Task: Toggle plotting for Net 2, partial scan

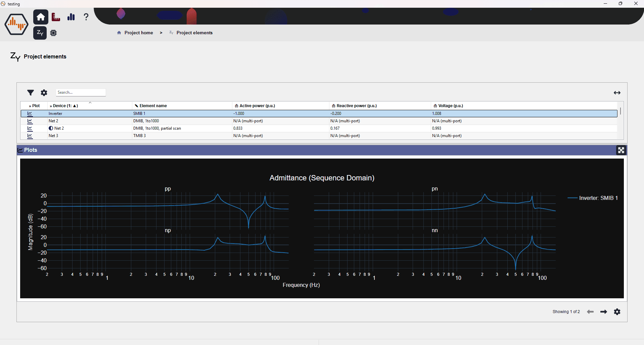Action: pyautogui.click(x=30, y=128)
